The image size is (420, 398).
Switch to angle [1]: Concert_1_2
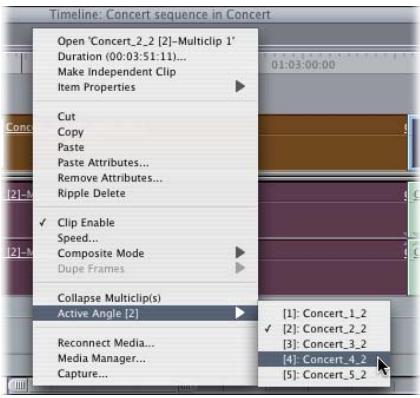click(324, 313)
